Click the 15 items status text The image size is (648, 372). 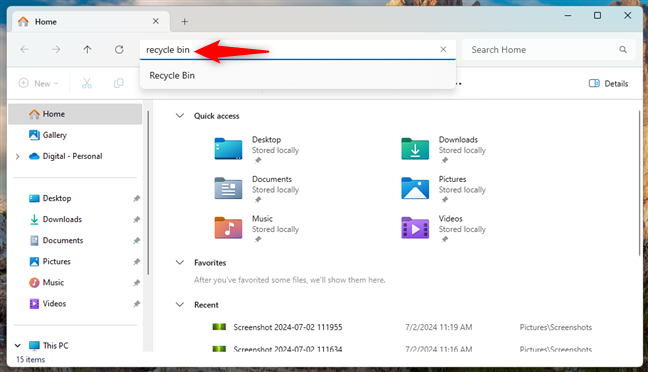pyautogui.click(x=30, y=360)
